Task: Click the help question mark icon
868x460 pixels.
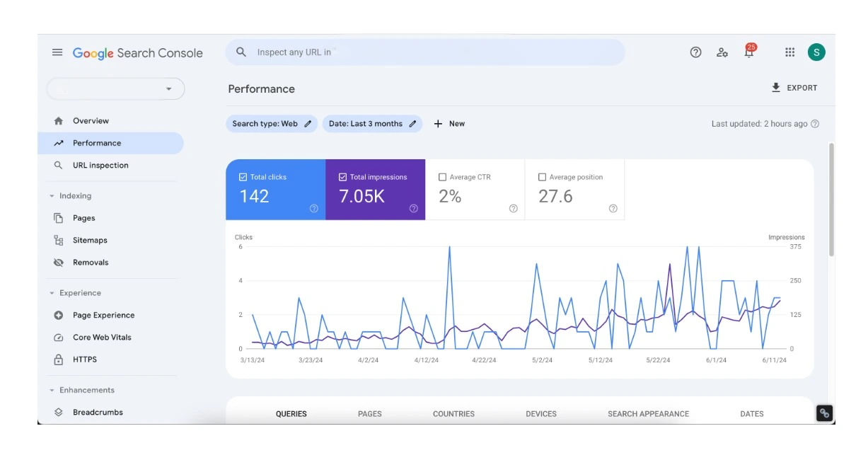Action: (695, 52)
